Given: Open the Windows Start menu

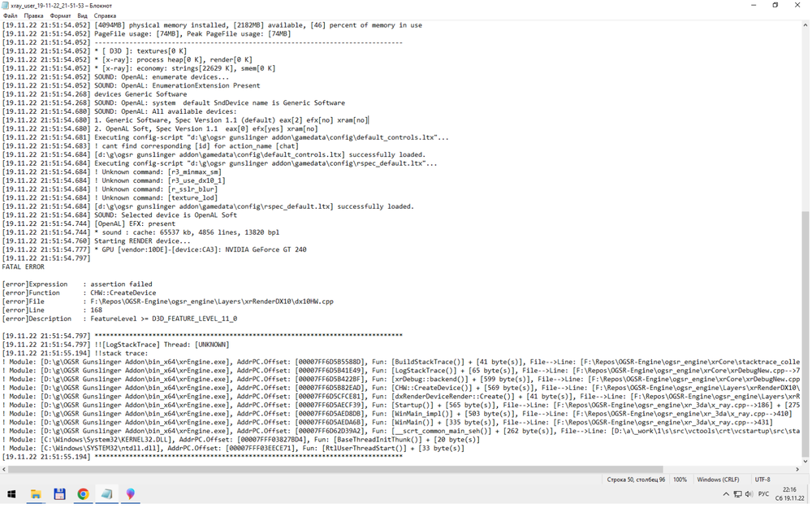Looking at the screenshot, I should 11,494.
